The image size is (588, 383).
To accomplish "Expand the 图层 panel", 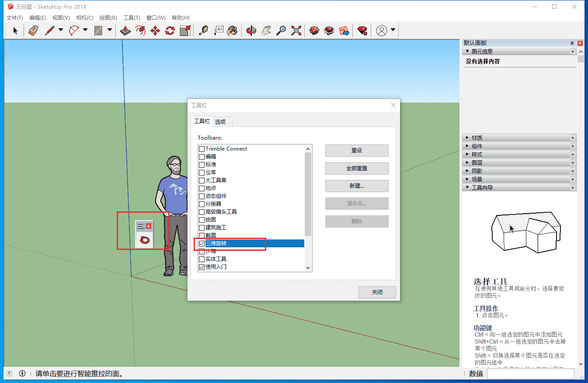I will (467, 162).
